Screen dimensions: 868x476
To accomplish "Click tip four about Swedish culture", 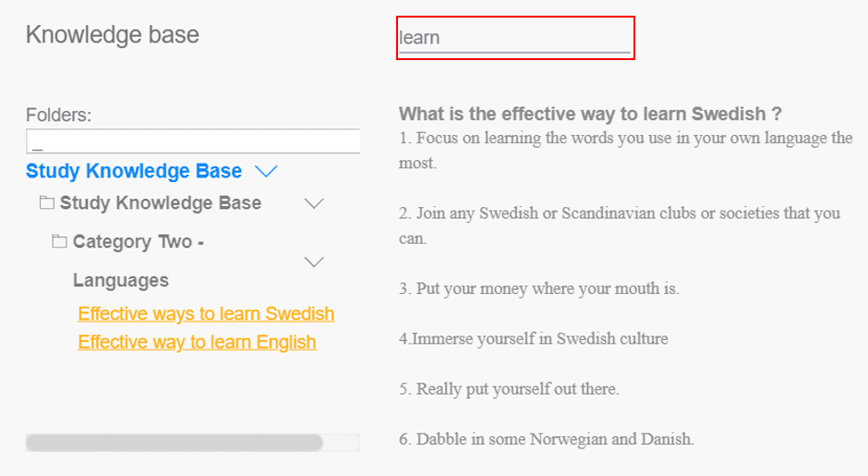I will point(534,338).
